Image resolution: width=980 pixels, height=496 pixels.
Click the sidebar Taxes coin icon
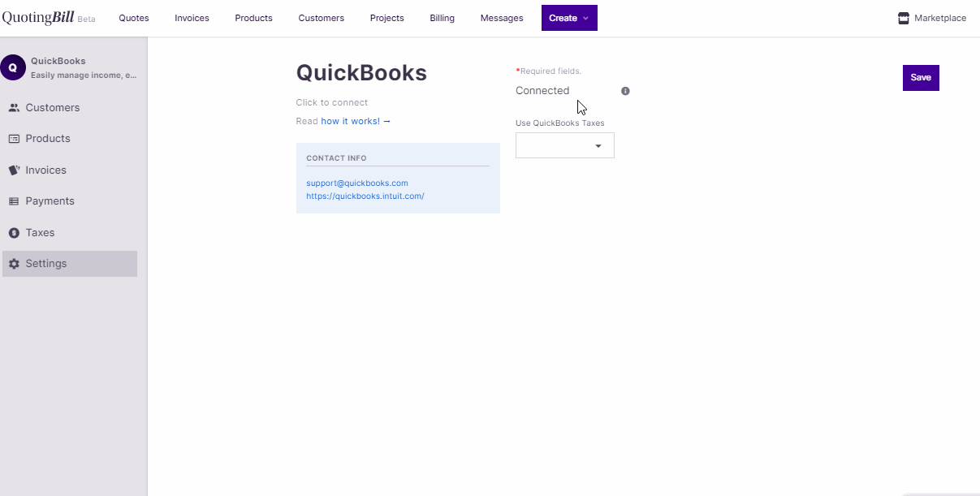(14, 233)
